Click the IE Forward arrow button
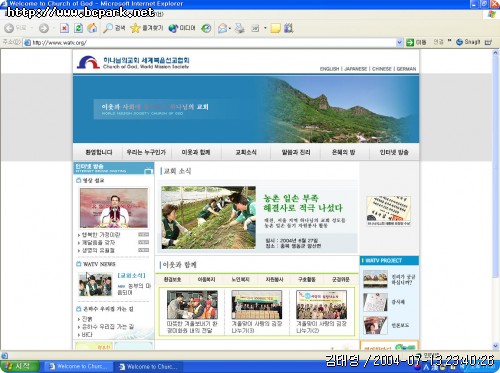 coord(44,28)
